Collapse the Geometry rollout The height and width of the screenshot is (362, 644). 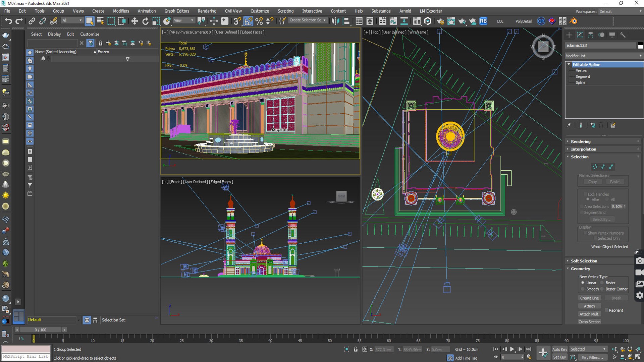tap(600, 269)
